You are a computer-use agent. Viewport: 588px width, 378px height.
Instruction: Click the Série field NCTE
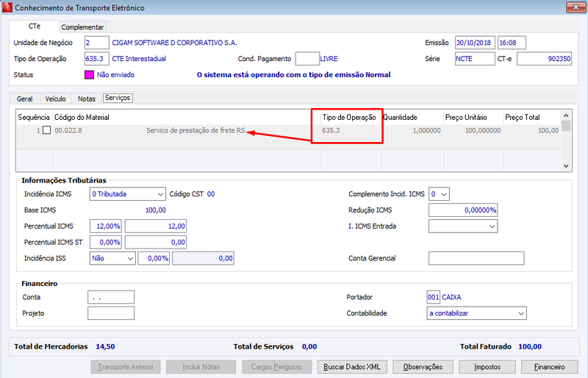click(x=475, y=59)
